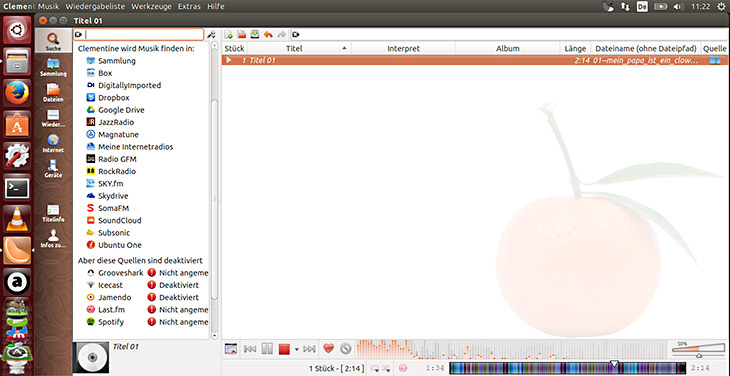Viewport: 730px width, 376px height.
Task: Open the Extras menu
Action: pyautogui.click(x=189, y=7)
